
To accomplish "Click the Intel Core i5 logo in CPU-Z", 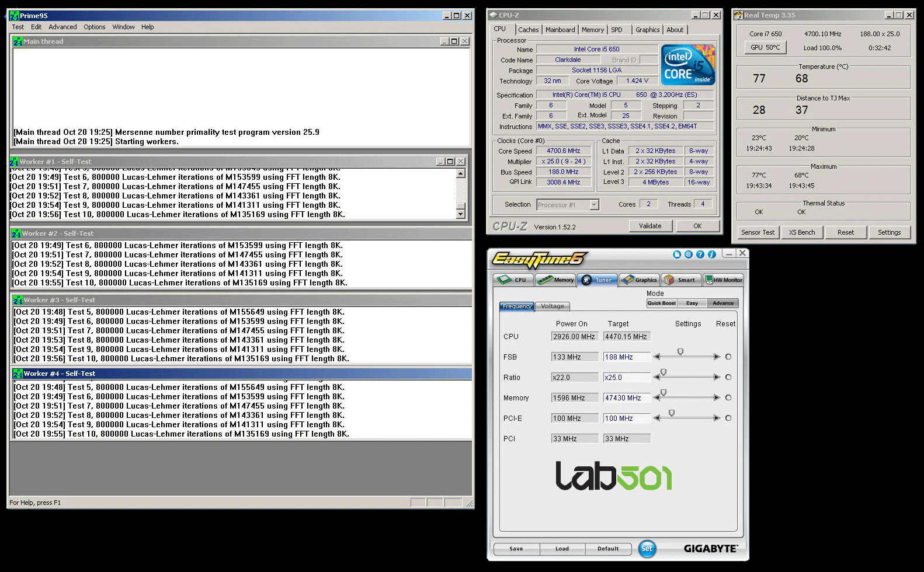I will pos(688,65).
